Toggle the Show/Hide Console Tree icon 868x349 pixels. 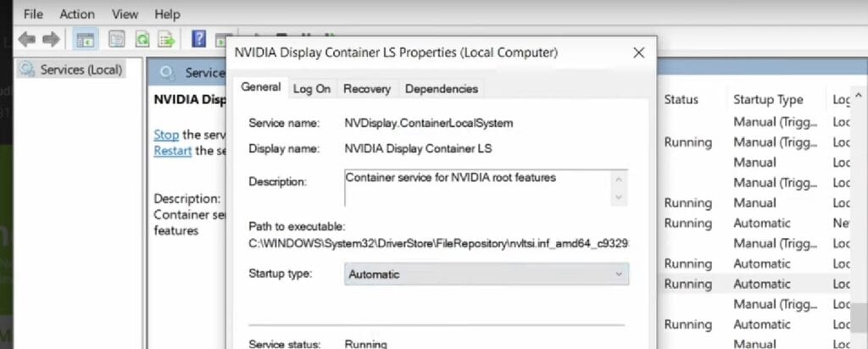[85, 39]
